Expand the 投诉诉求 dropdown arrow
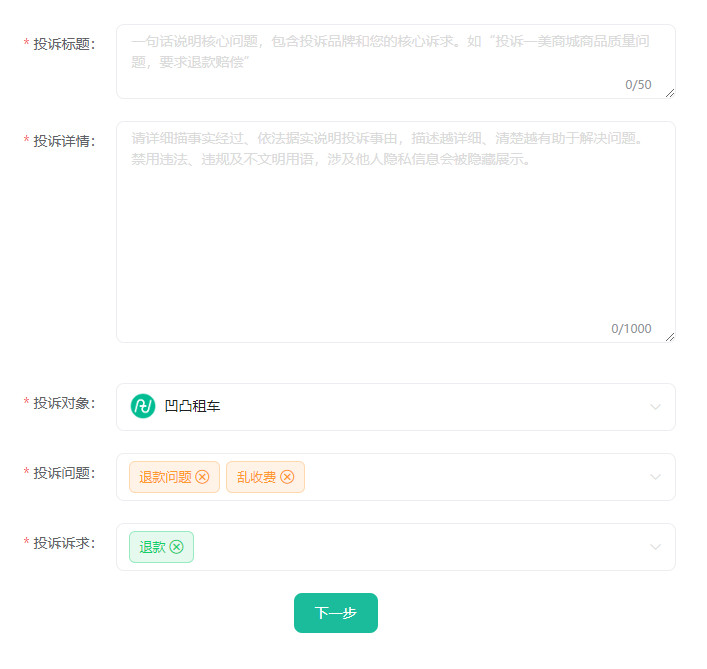 pos(655,547)
